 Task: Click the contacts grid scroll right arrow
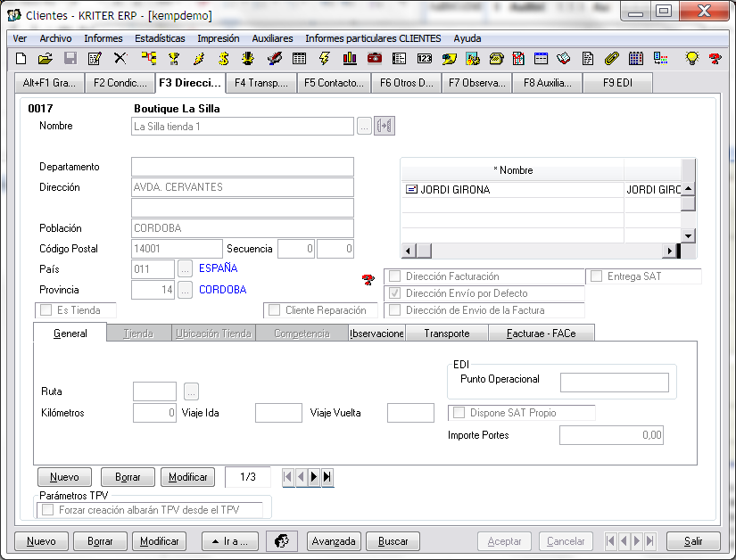click(x=670, y=251)
